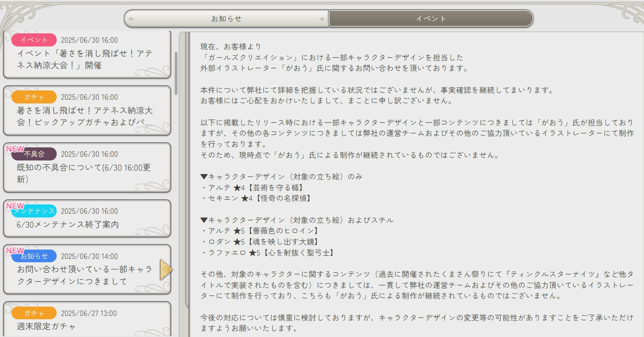This screenshot has width=644, height=337.
Task: Switch to the イベント tab
Action: pyautogui.click(x=430, y=19)
